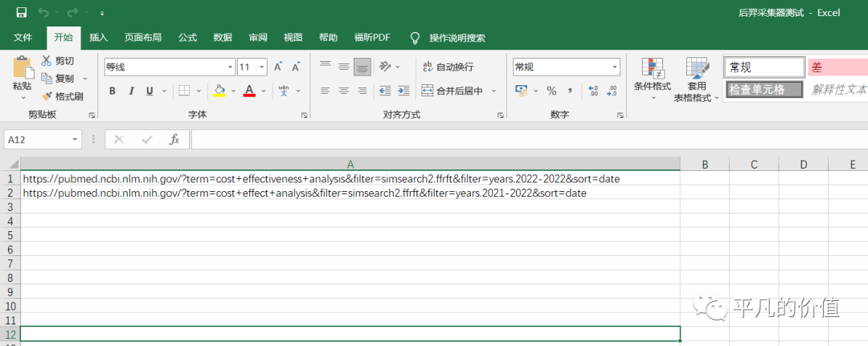Image resolution: width=868 pixels, height=346 pixels.
Task: Click the Increase Font Size icon
Action: pos(278,67)
